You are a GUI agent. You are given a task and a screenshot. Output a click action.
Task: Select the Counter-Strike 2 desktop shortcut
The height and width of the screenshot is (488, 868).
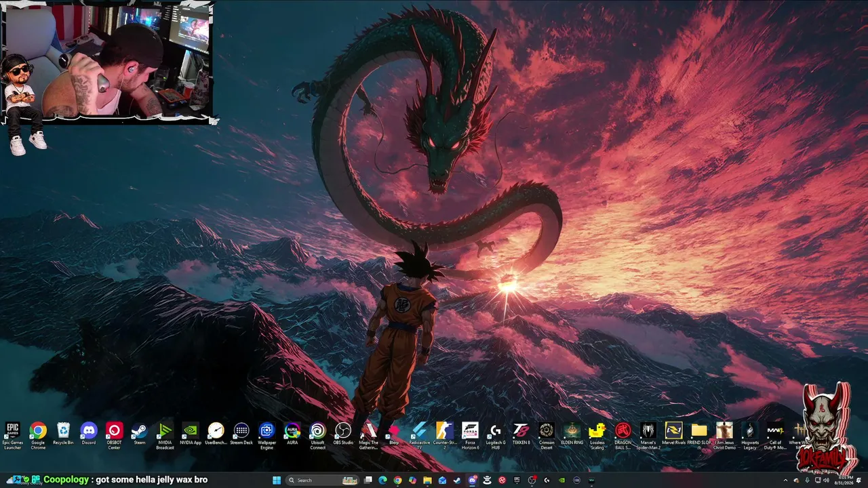[445, 436]
